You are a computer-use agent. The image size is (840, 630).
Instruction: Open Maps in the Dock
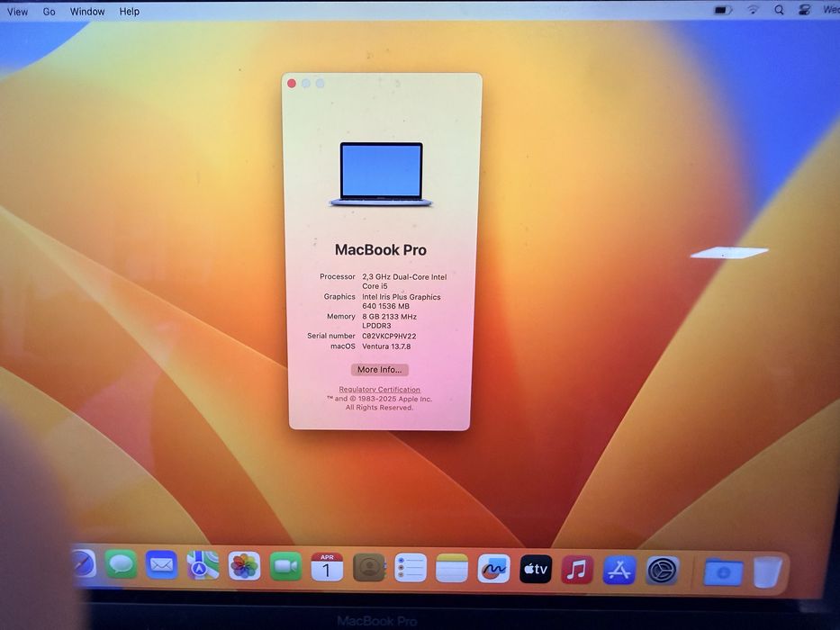[203, 566]
